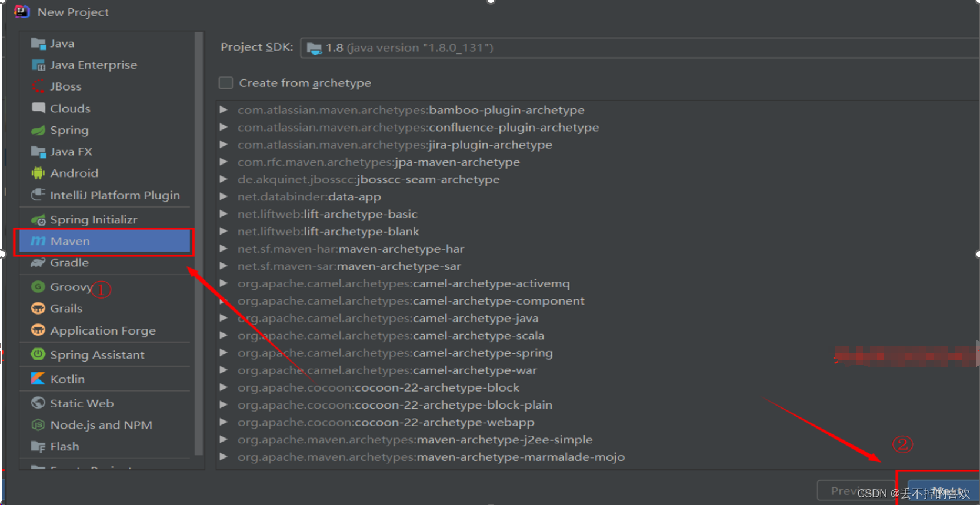Screen dimensions: 980x505
Task: Click the Kotlin icon
Action: coord(38,379)
